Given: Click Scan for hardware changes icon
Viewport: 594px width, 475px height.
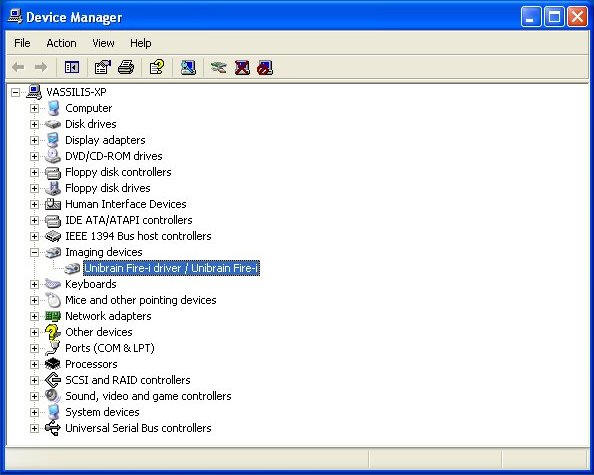Looking at the screenshot, I should [x=188, y=68].
